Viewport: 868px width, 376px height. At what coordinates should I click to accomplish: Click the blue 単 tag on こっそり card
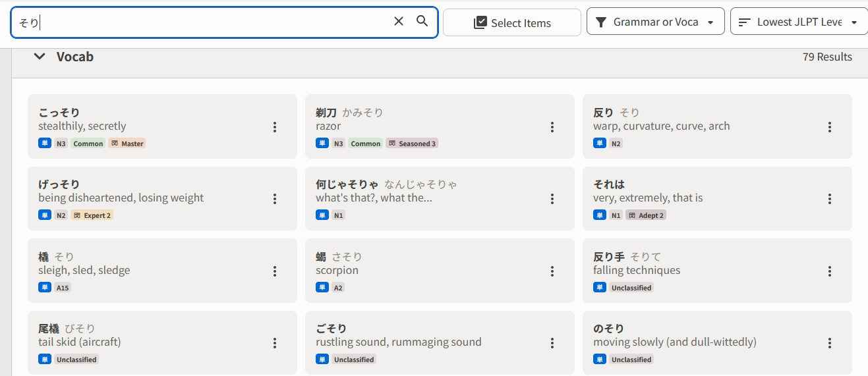(x=45, y=144)
